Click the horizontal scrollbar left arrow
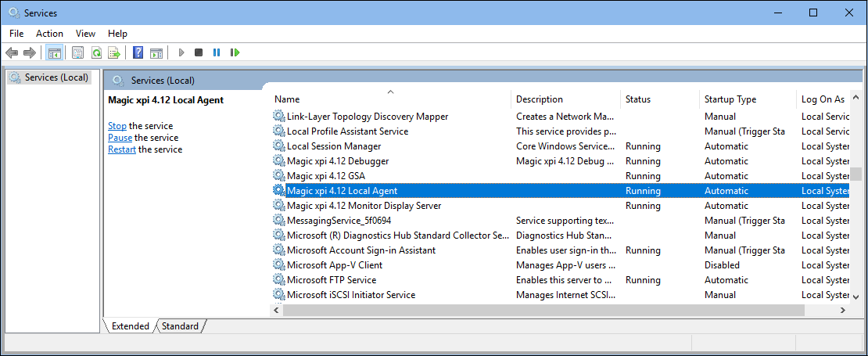 [276, 311]
